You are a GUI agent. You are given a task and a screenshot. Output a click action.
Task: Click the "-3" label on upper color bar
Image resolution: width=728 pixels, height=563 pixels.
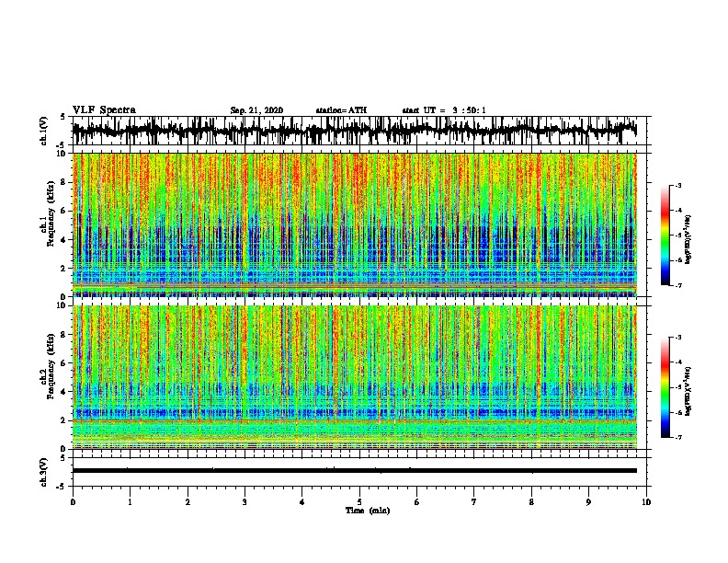tap(677, 185)
